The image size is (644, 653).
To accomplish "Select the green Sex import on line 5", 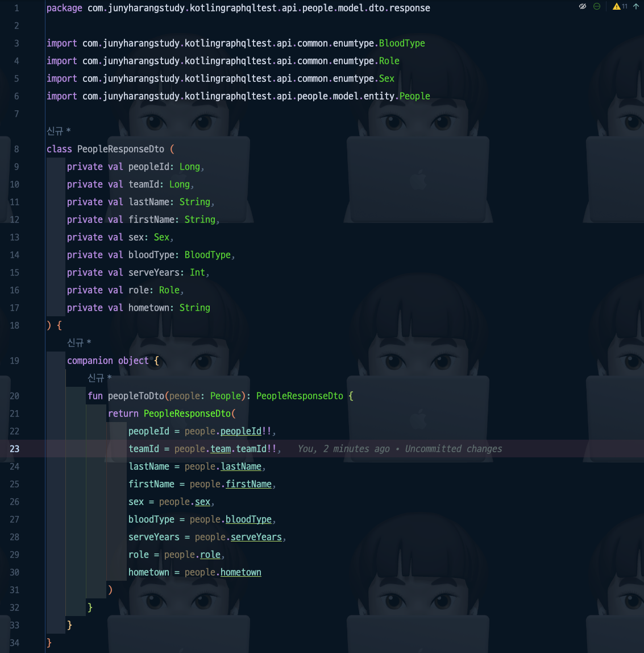I will pos(387,78).
